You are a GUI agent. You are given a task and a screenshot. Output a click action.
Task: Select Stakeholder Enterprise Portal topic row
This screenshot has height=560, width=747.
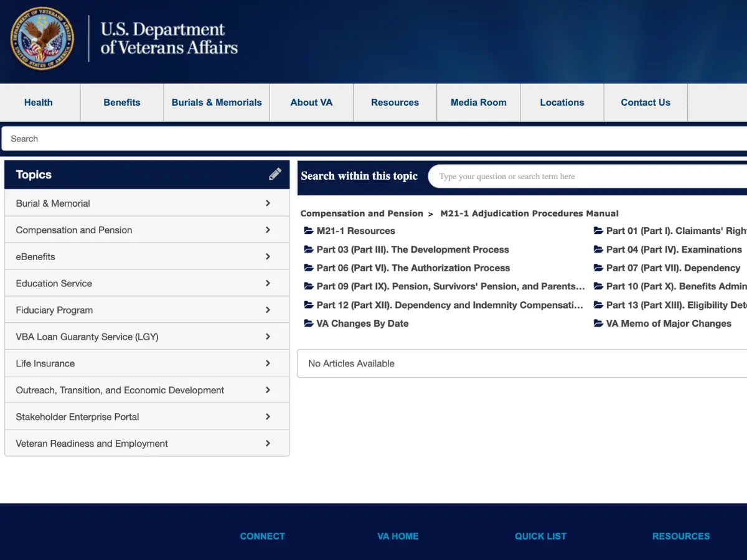[147, 417]
